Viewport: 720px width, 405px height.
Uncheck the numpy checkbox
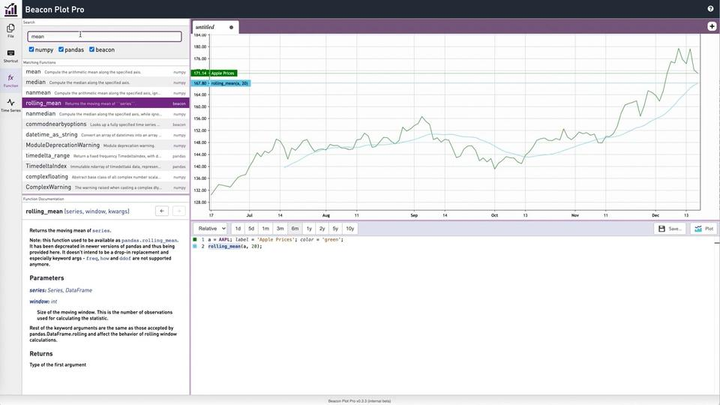pos(32,49)
